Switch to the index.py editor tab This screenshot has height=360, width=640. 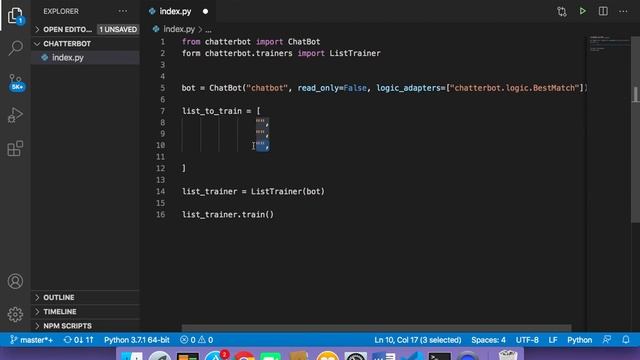coord(175,11)
